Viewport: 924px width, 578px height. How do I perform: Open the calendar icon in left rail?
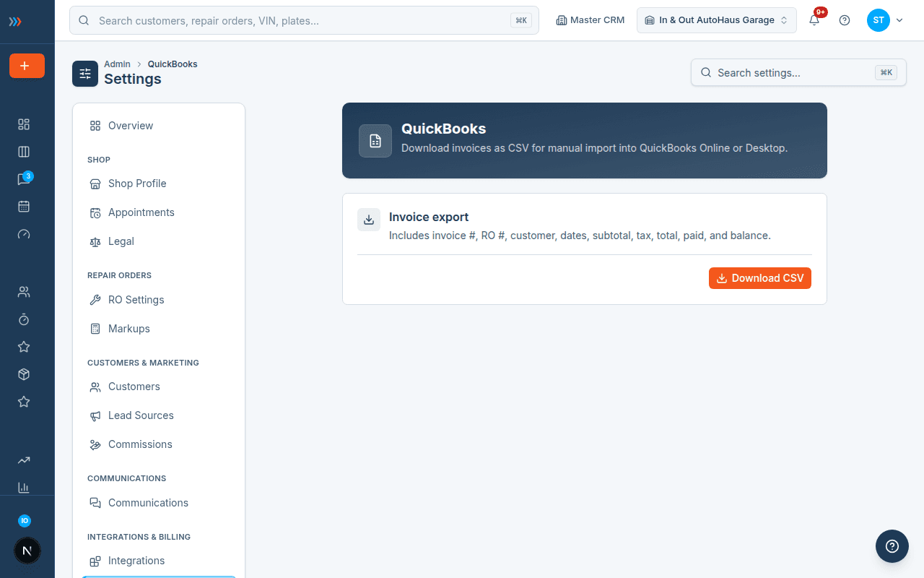[24, 207]
